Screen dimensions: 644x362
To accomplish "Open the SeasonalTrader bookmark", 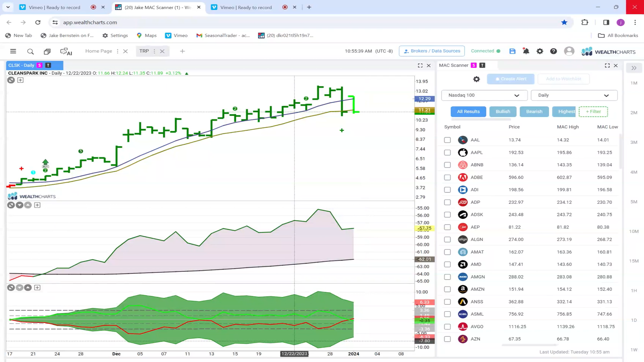I will [223, 36].
